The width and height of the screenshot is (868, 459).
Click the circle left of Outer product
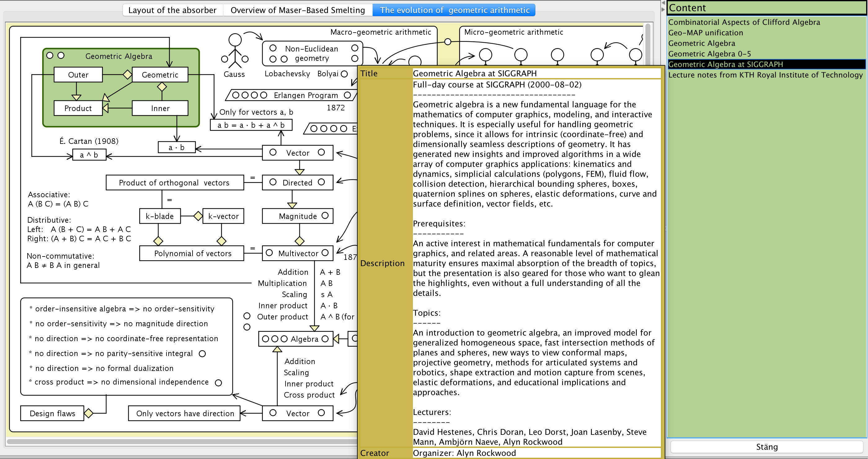coord(247,316)
